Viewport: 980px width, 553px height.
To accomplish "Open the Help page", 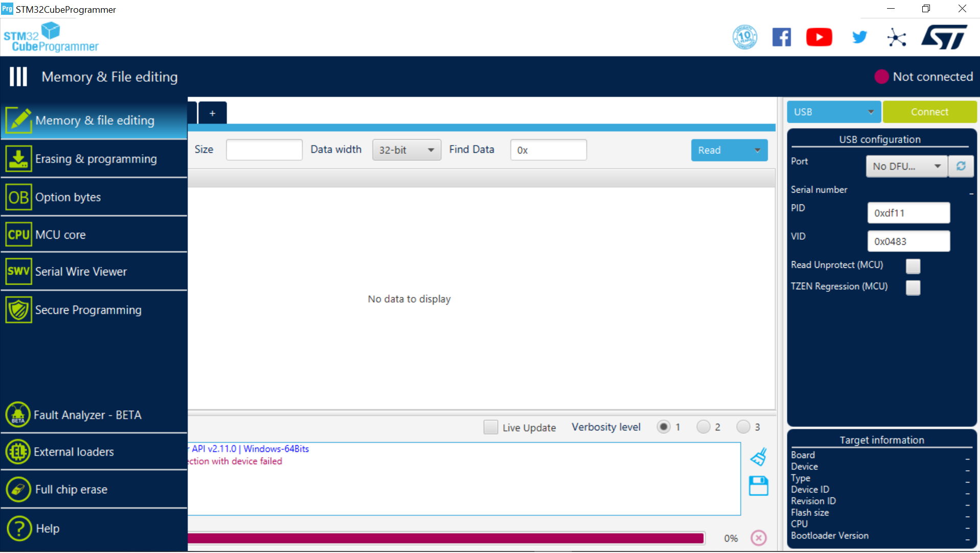I will click(x=94, y=528).
